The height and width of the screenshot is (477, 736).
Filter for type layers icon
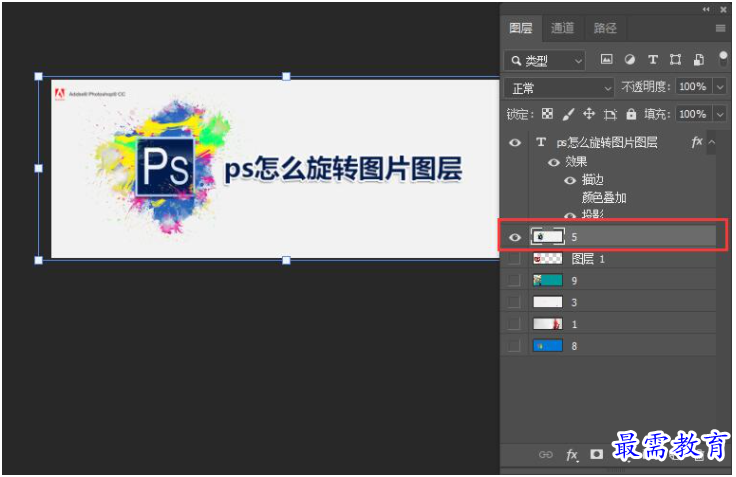click(652, 59)
